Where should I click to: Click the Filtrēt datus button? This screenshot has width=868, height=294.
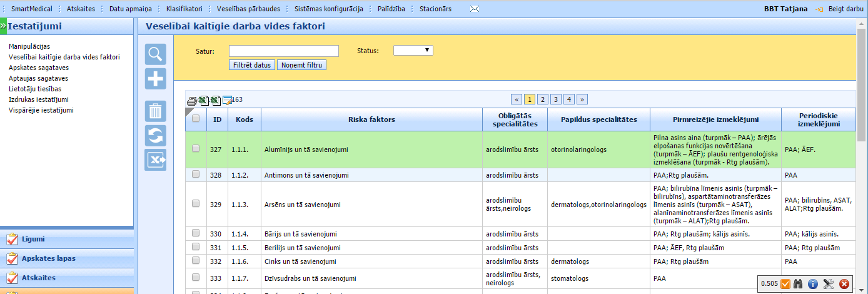[252, 65]
